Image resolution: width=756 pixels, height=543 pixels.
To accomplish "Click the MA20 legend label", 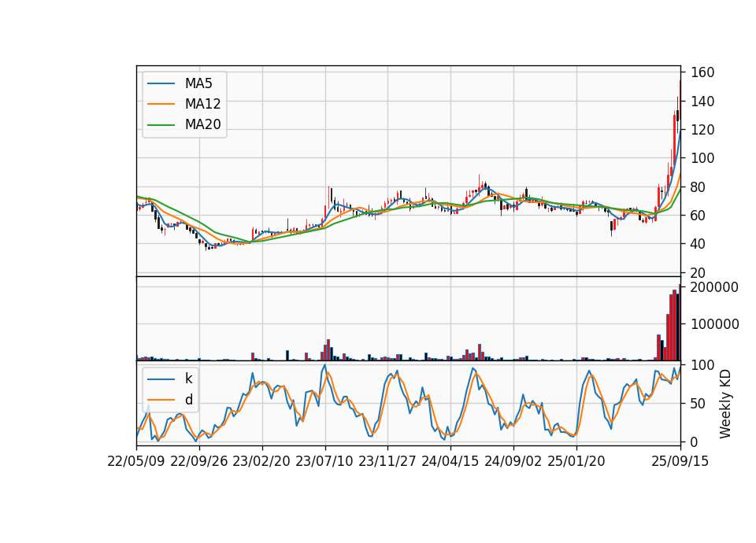I will [x=202, y=124].
